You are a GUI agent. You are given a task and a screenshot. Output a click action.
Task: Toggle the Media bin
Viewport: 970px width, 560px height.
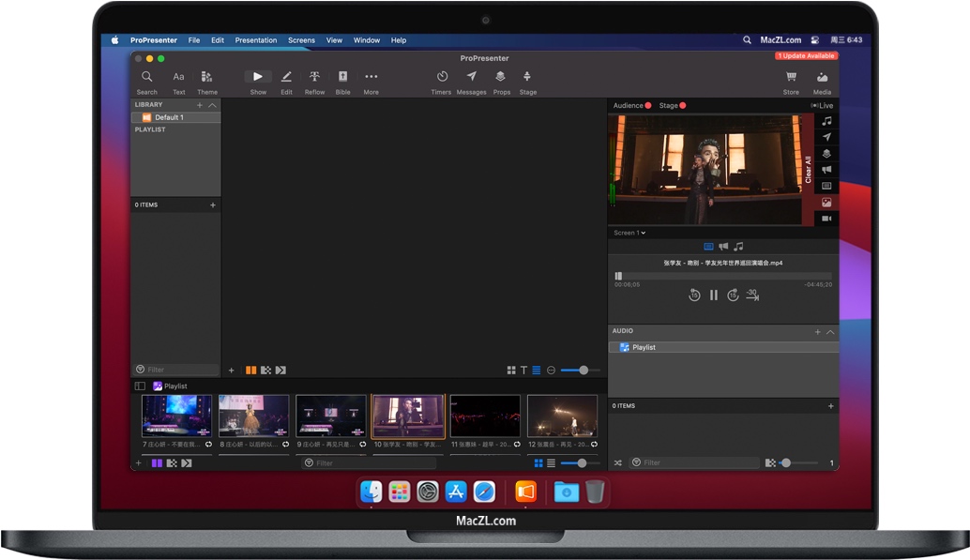click(822, 83)
